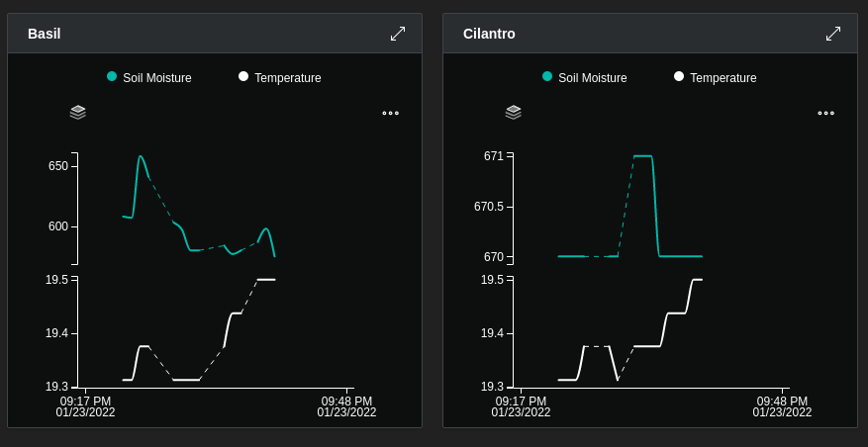This screenshot has height=447, width=868.
Task: Toggle Temperature series in Cilantro legend
Action: coord(716,77)
